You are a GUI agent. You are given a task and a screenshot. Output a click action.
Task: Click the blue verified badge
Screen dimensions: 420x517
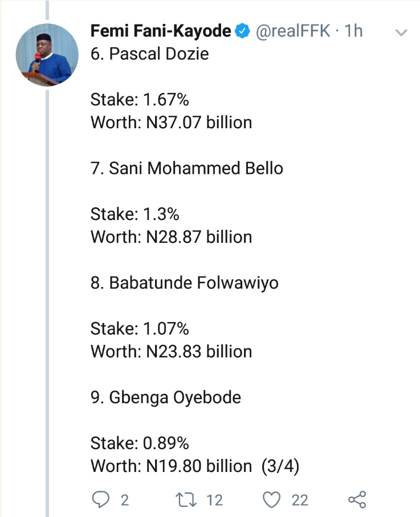[x=242, y=31]
